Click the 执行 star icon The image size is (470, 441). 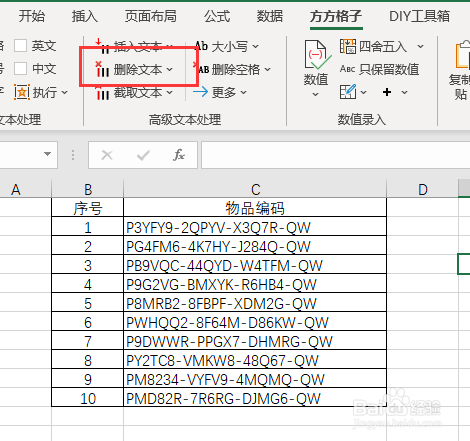(x=22, y=92)
